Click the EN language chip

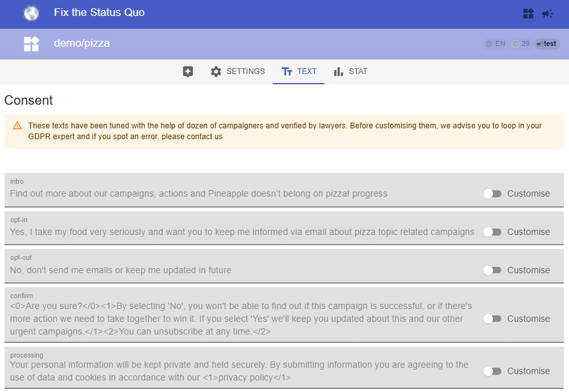[x=496, y=44]
